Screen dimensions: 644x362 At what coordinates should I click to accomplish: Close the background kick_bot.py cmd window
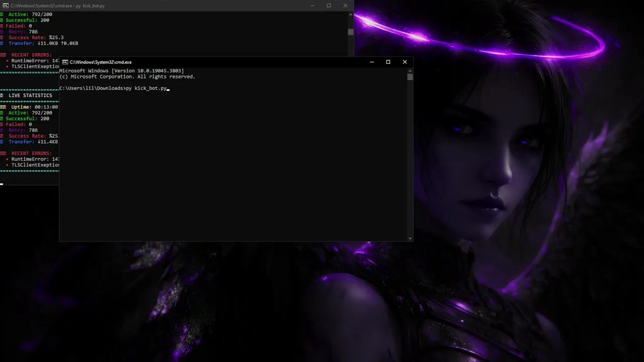pos(345,6)
